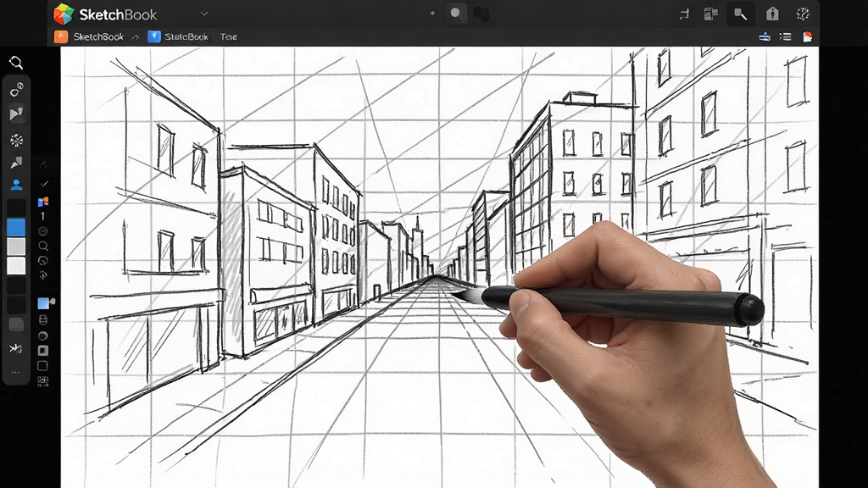The height and width of the screenshot is (488, 868).
Task: Open the 'Tce' tab
Action: 228,37
